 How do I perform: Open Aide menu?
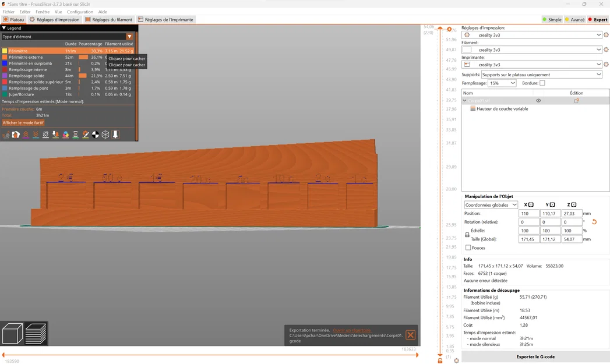(103, 12)
